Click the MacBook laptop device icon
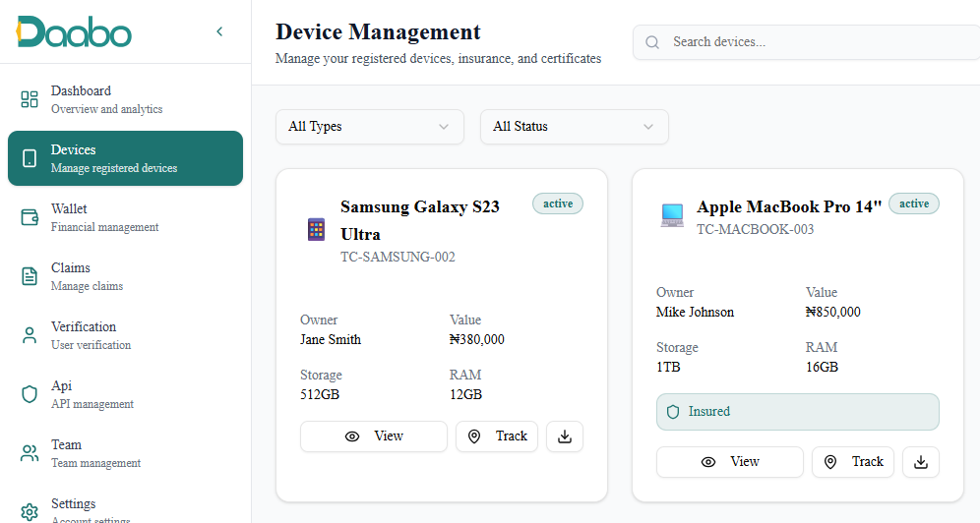This screenshot has width=980, height=523. point(672,216)
